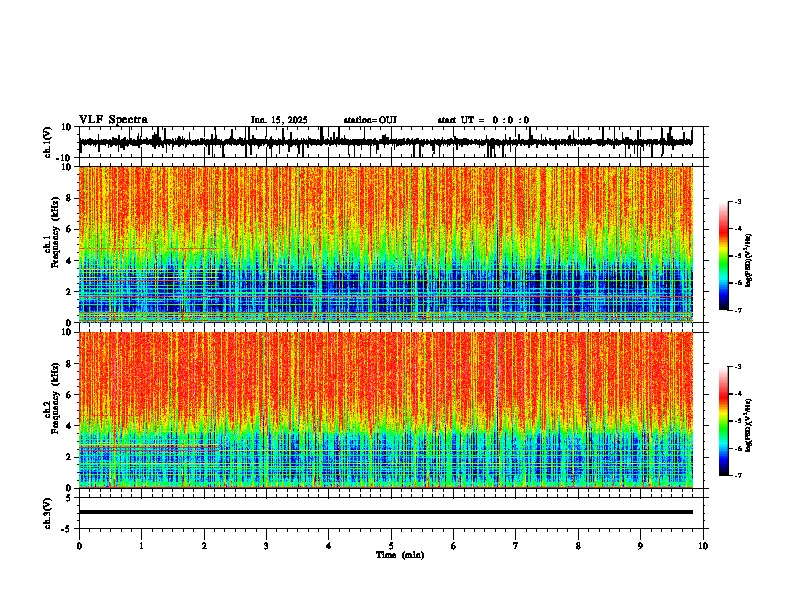
Task: Click the station name label in the header
Action: (x=370, y=120)
